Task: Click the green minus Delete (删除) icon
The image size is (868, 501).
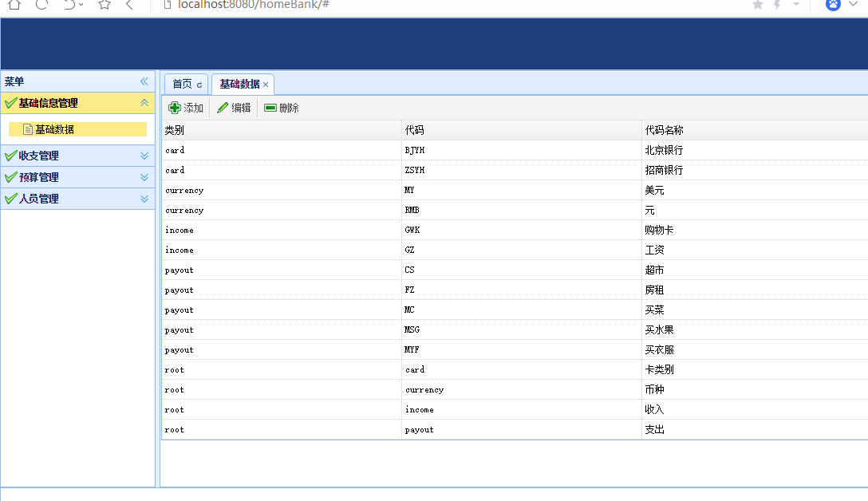Action: [x=270, y=108]
